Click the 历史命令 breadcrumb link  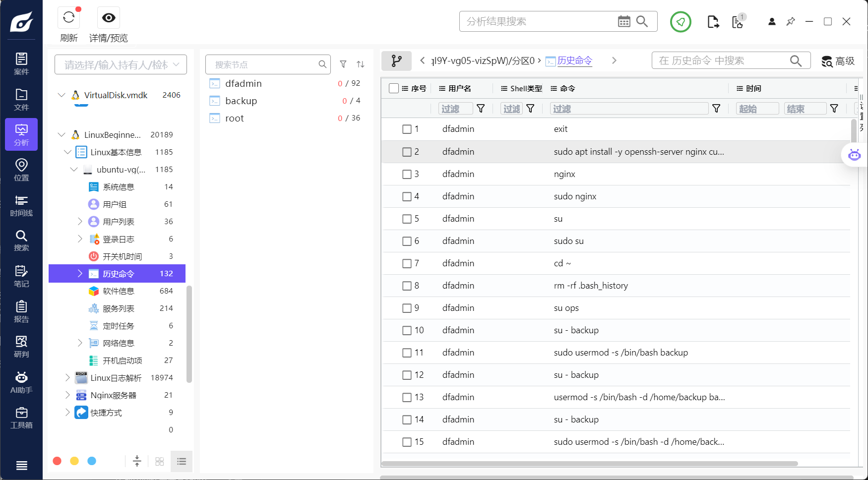(574, 60)
